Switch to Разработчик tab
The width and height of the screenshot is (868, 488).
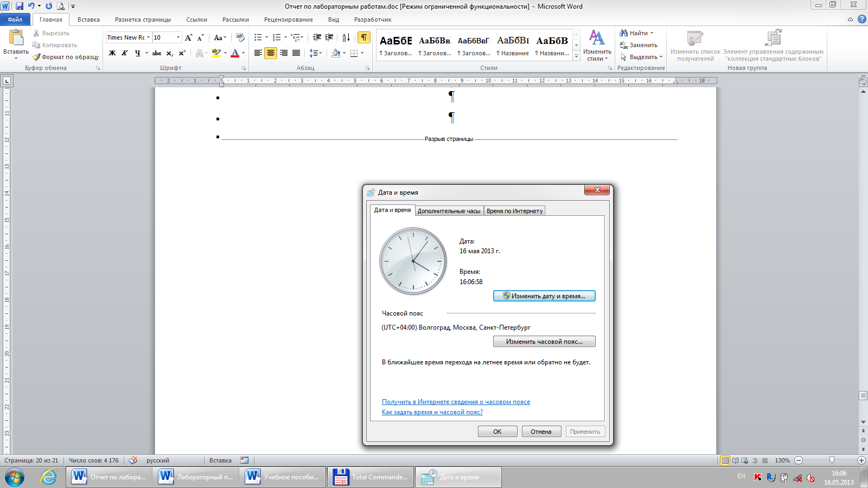(372, 20)
